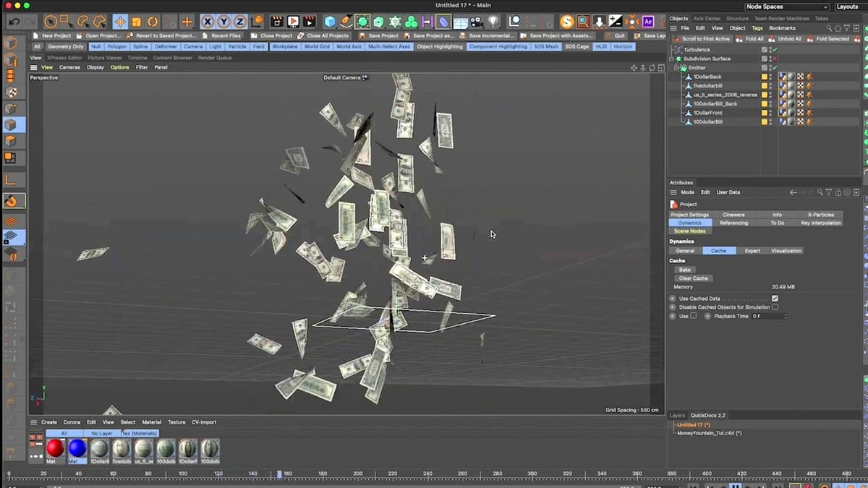The image size is (868, 488).
Task: Click the Bake button
Action: [685, 270]
